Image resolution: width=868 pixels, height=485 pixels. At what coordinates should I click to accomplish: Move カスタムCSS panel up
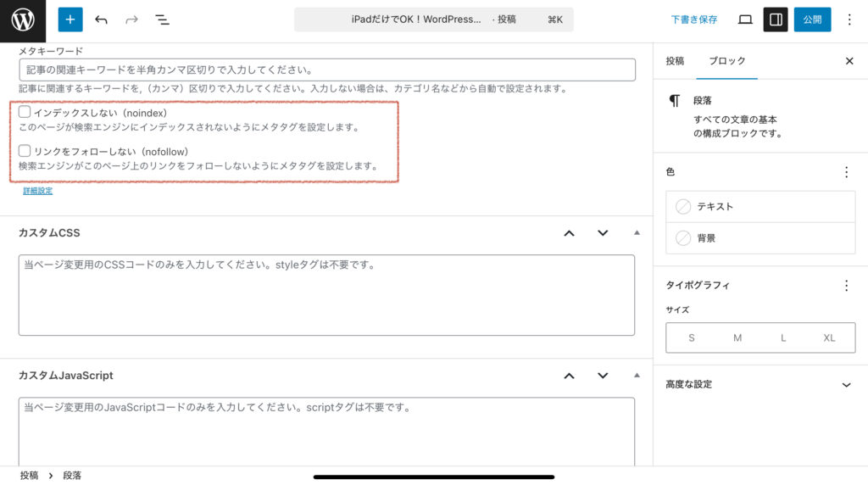tap(569, 233)
